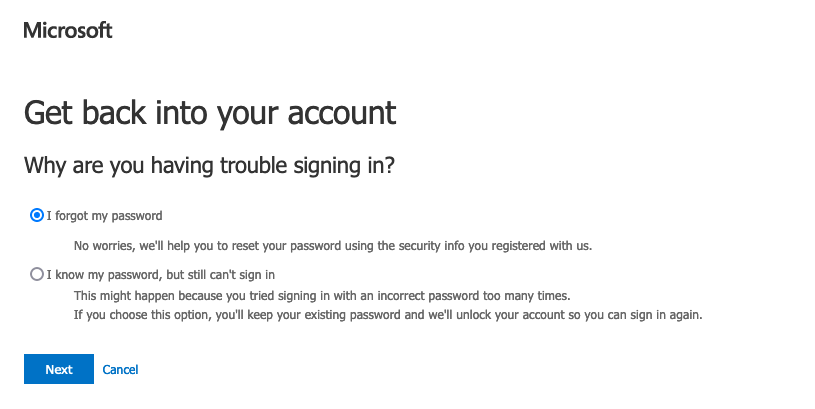Select "I know my password" radio button
The width and height of the screenshot is (815, 409).
pyautogui.click(x=37, y=274)
